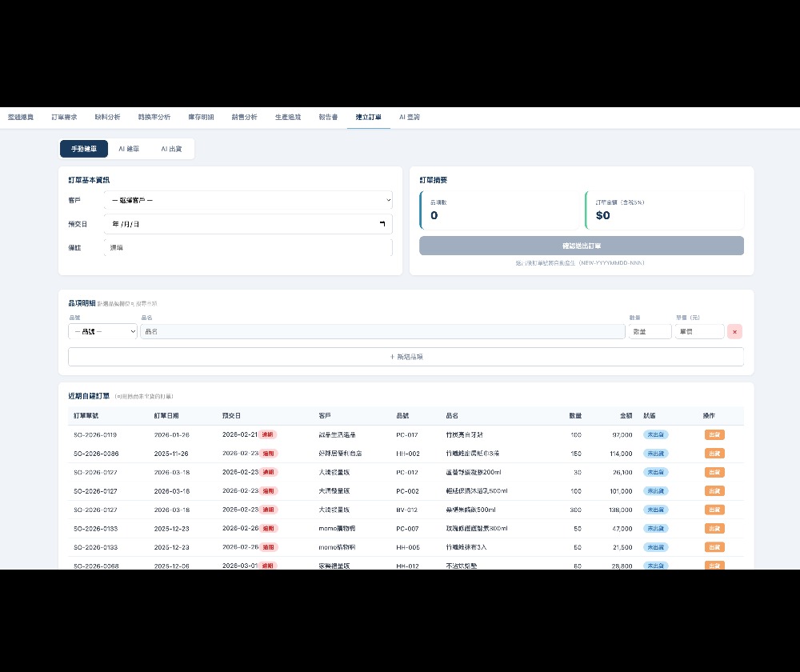Open the 庫存明細 tab

[201, 118]
